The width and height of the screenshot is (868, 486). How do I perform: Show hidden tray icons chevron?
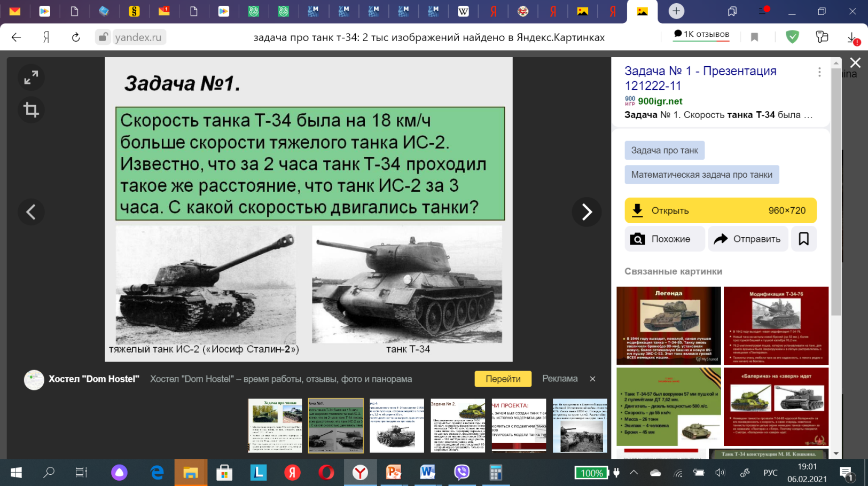click(634, 473)
